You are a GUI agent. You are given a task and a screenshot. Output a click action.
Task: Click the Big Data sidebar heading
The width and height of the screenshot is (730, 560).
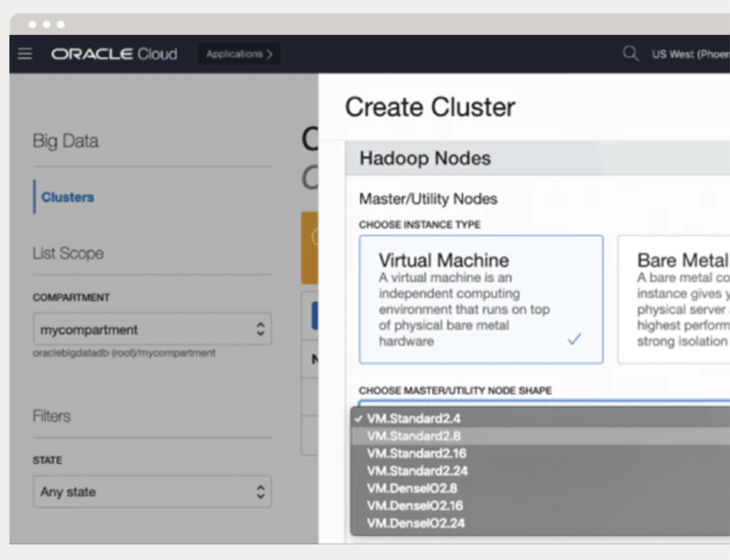coord(66,141)
